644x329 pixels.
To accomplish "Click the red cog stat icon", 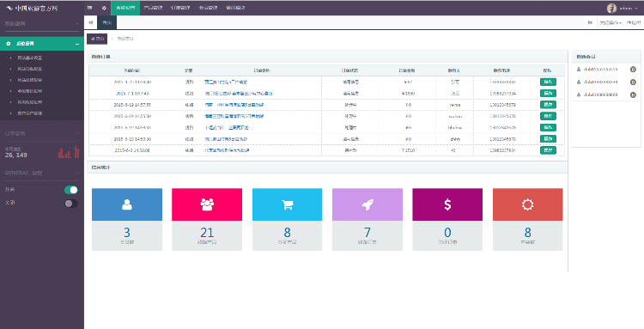I will click(527, 204).
